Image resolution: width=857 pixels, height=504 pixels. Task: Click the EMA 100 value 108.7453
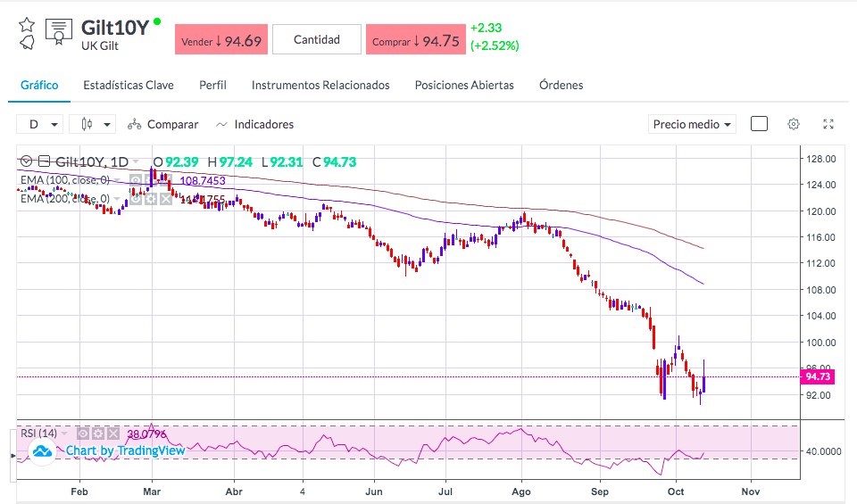pos(203,181)
